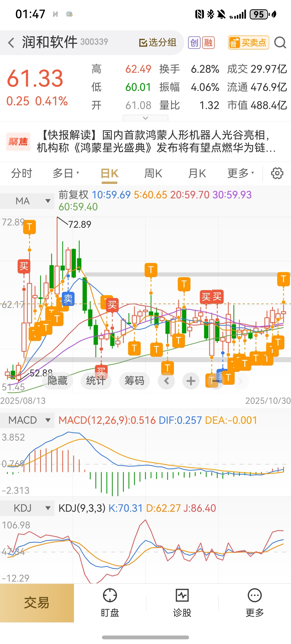291x644 pixels.
Task: Switch to 分时 intraday tab
Action: coord(22,173)
